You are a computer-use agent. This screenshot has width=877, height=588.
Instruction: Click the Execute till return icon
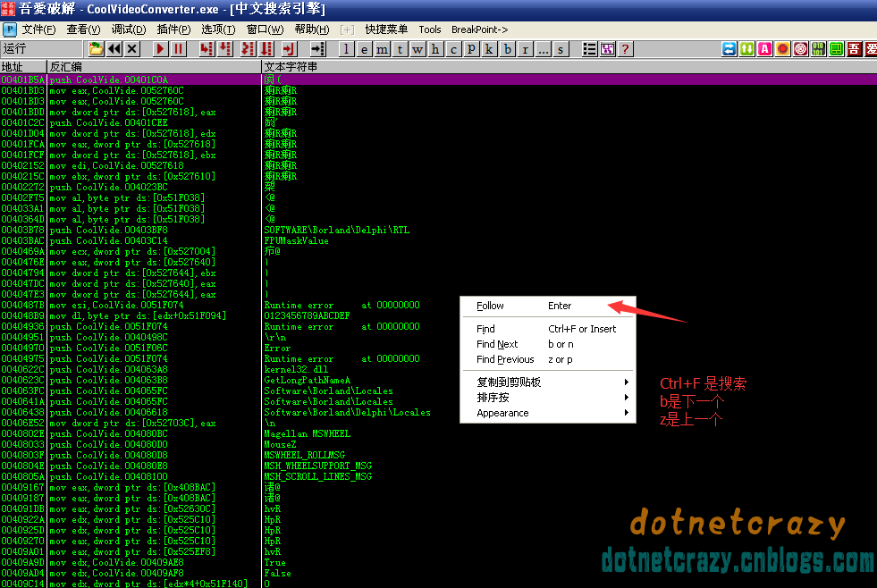(289, 49)
